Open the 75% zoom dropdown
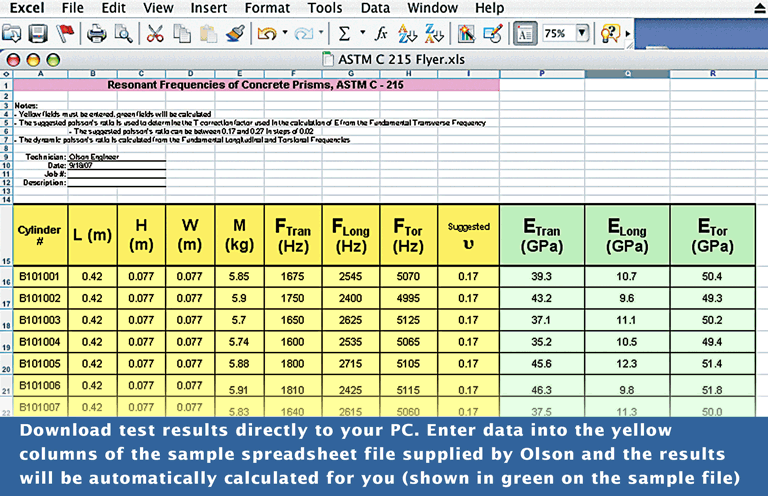 (x=582, y=33)
